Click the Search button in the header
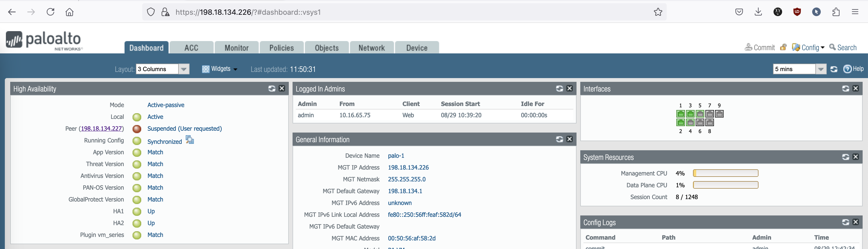The image size is (868, 249). pos(843,47)
